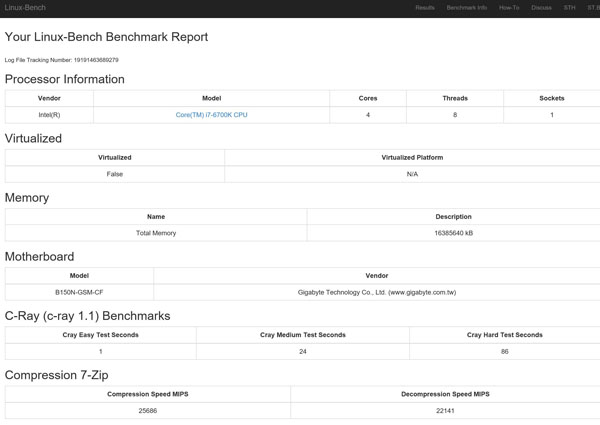Select the B150N-GSM-CF motherboard model cell

coord(79,292)
